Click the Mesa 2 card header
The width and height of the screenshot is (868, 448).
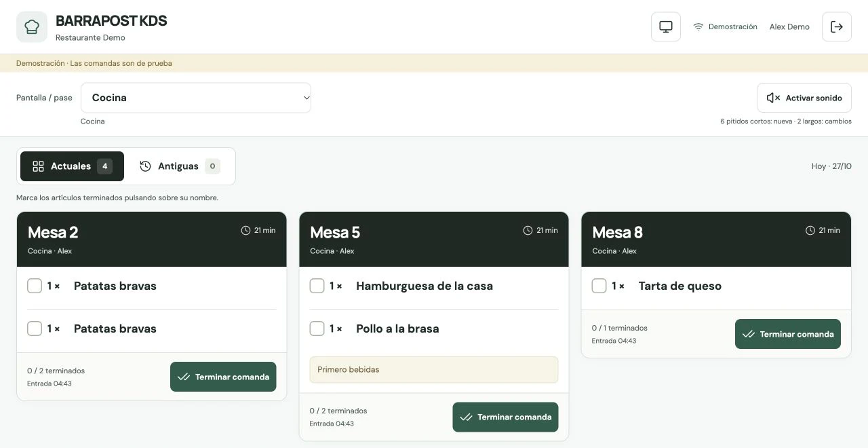pyautogui.click(x=152, y=240)
